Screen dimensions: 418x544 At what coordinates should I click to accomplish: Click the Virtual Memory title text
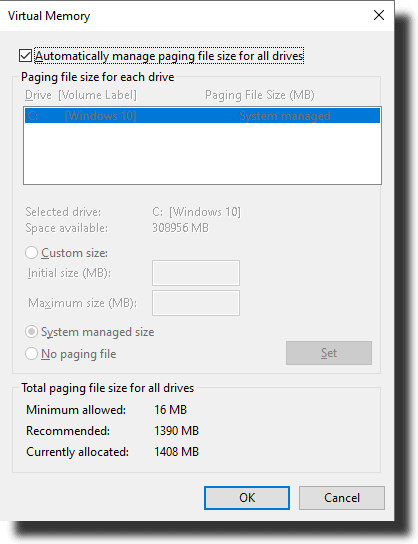(x=49, y=16)
